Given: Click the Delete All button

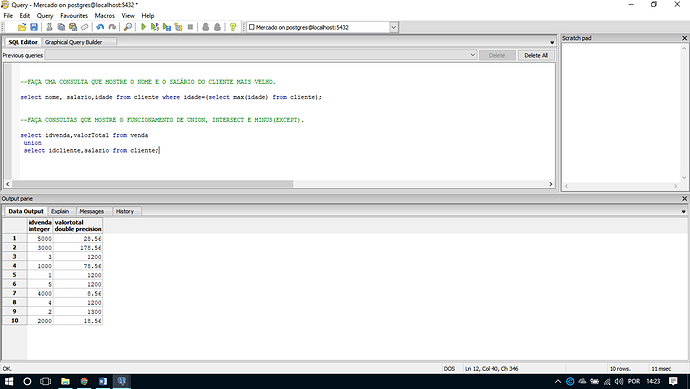Looking at the screenshot, I should 536,55.
